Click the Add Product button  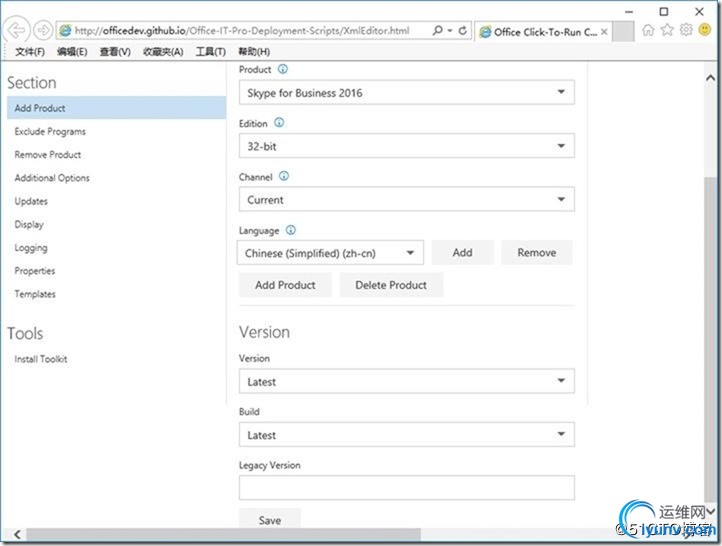click(285, 285)
